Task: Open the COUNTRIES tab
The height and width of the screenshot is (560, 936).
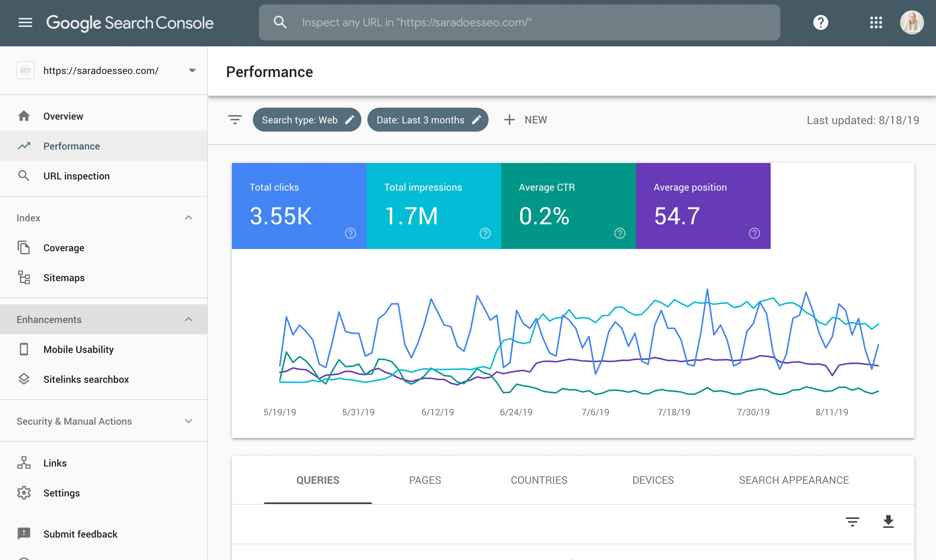Action: (539, 480)
